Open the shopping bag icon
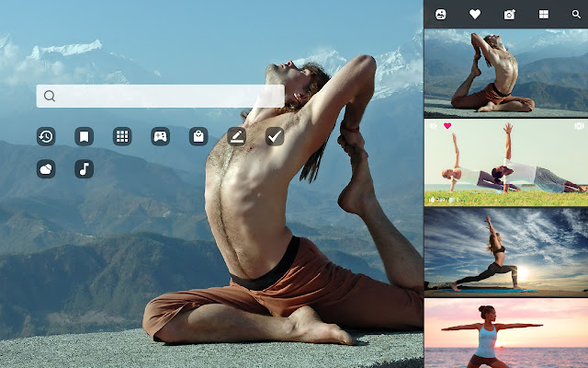The width and height of the screenshot is (588, 368). 198,137
